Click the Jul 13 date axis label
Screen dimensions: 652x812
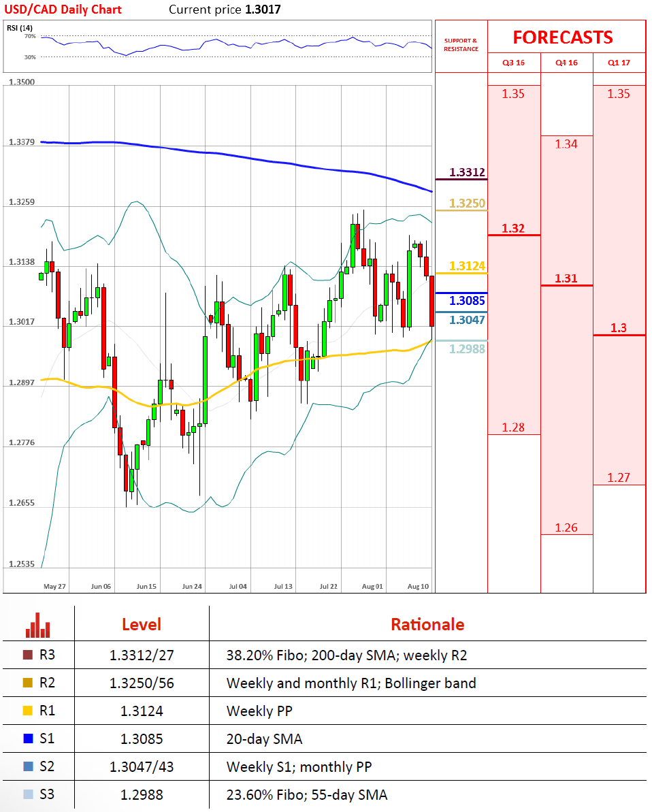pos(283,586)
